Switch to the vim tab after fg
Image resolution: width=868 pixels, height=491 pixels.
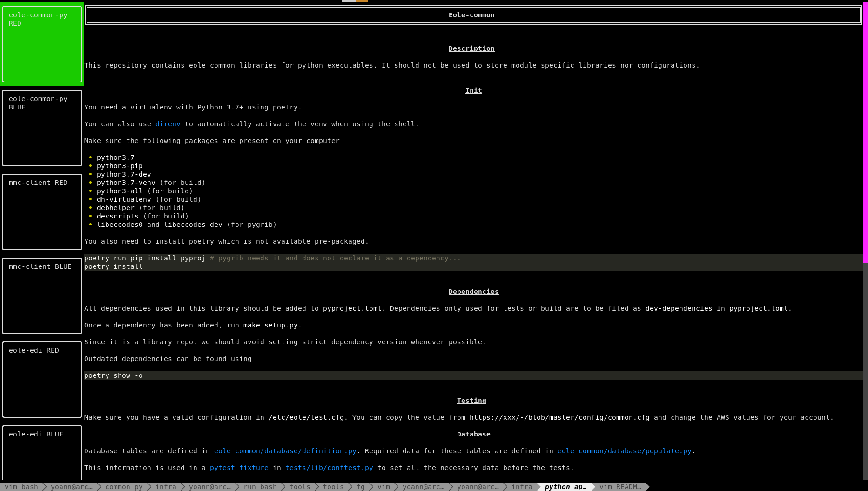pyautogui.click(x=384, y=487)
